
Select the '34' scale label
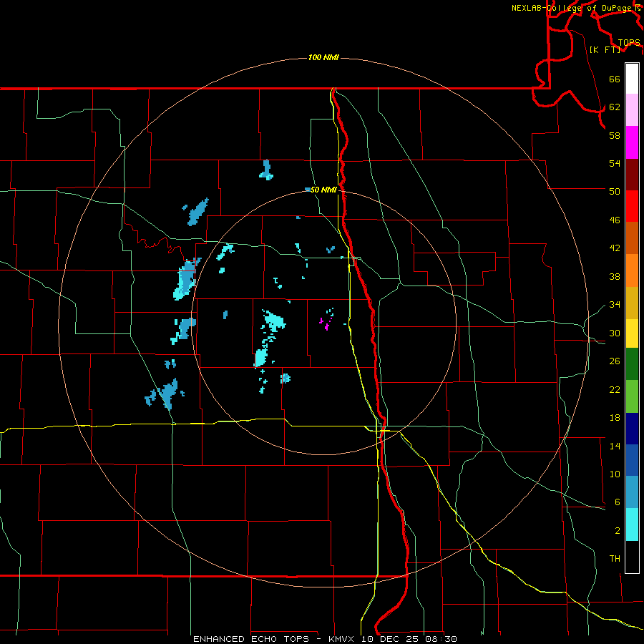[615, 304]
